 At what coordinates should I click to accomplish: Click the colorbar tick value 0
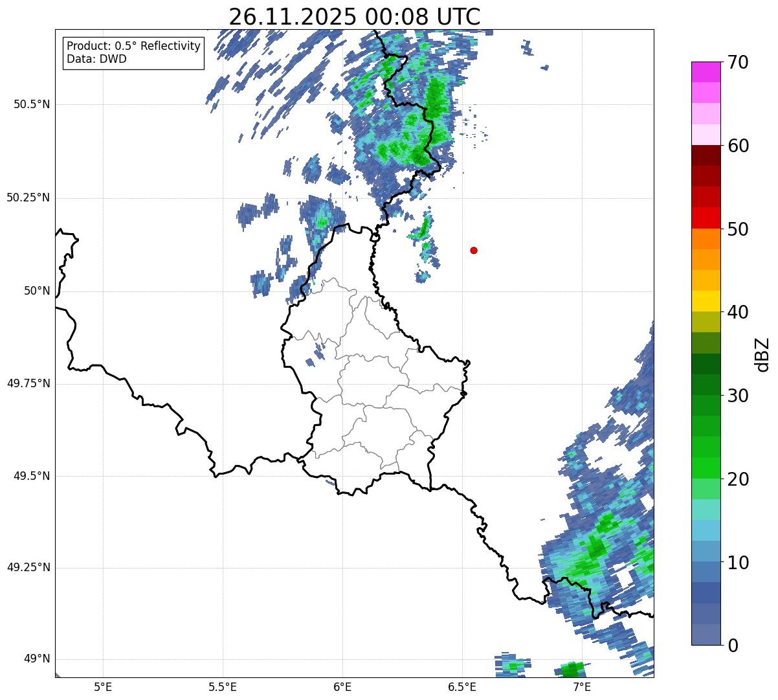pyautogui.click(x=733, y=646)
